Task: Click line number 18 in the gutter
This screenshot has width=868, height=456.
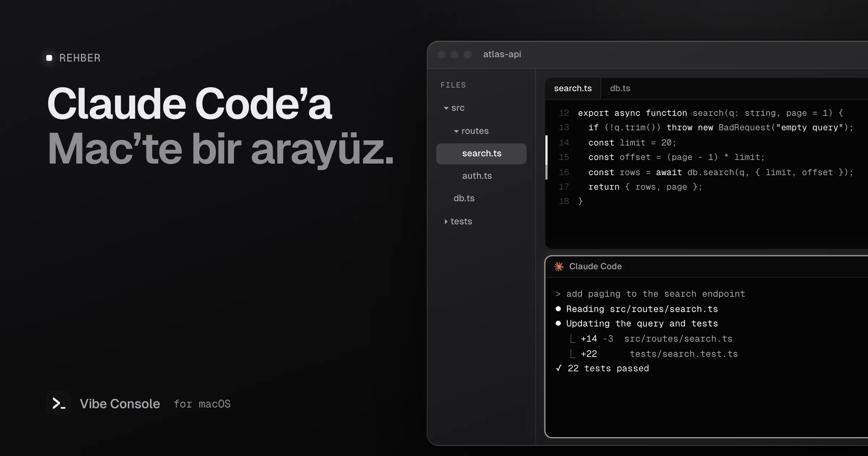Action: tap(564, 201)
